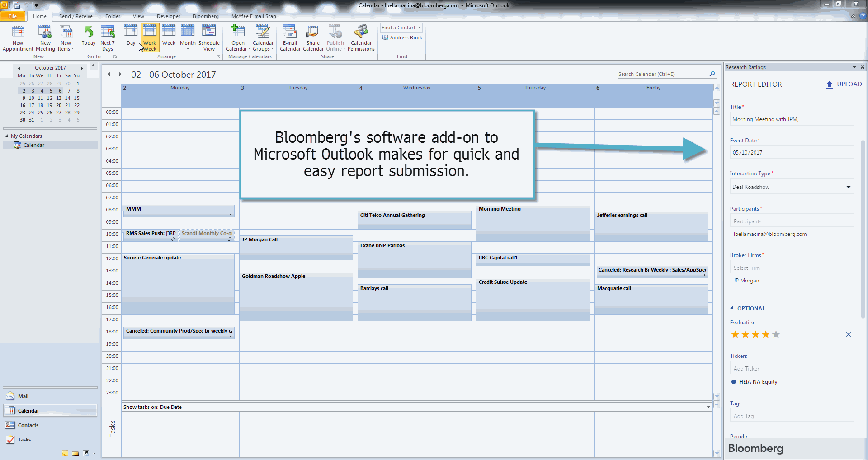
Task: Click the Add Tag field
Action: tap(792, 416)
